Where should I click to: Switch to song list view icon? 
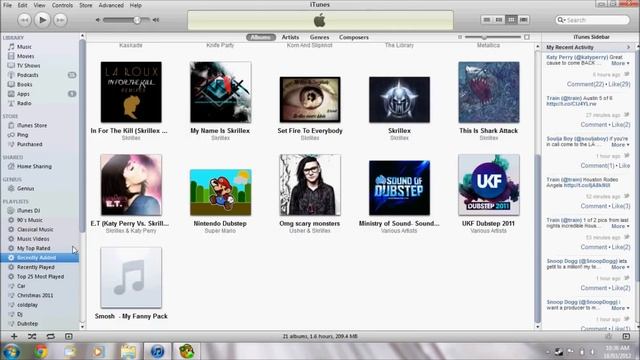pos(487,20)
